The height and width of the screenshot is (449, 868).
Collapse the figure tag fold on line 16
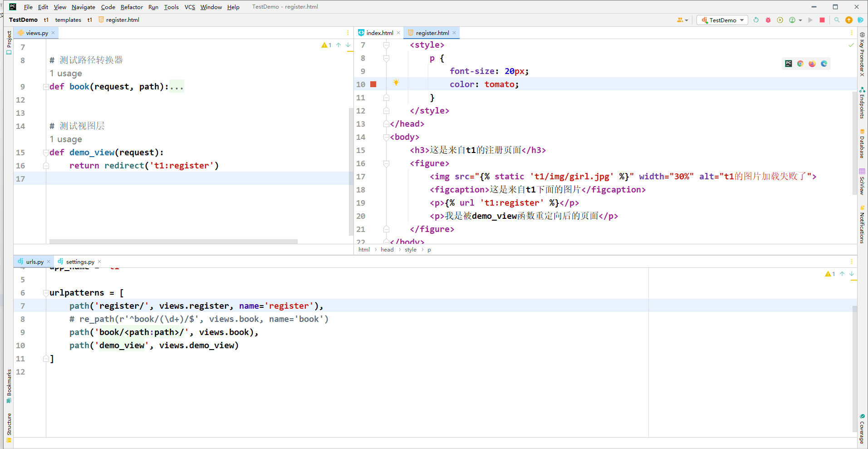coord(386,163)
